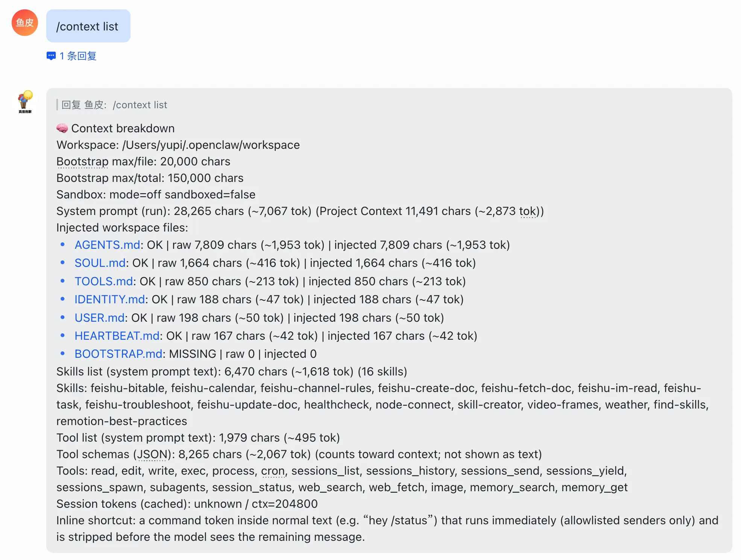Open the USER.md file link

(x=99, y=318)
